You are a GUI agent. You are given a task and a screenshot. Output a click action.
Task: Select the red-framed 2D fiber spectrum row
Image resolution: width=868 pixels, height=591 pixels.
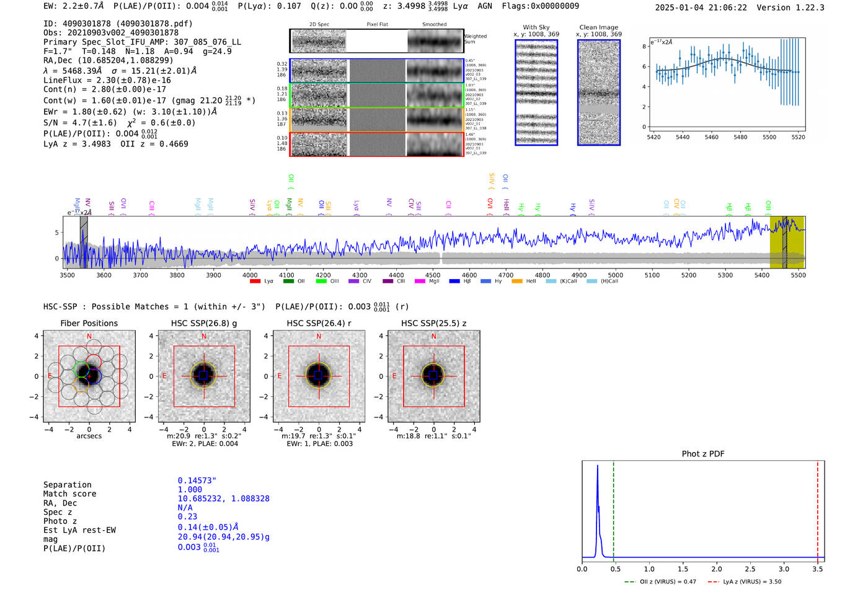click(x=377, y=144)
